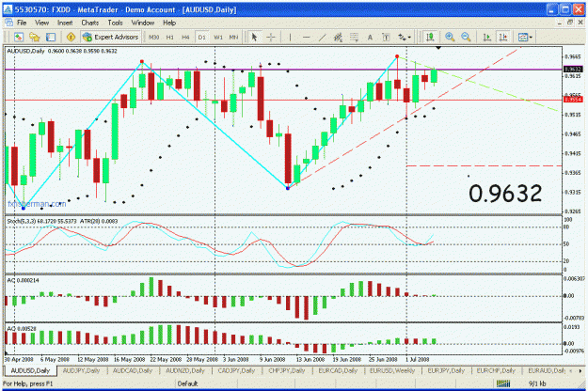Click the Market Watch window icon
Screen dimensions: 588x391
click(51, 37)
